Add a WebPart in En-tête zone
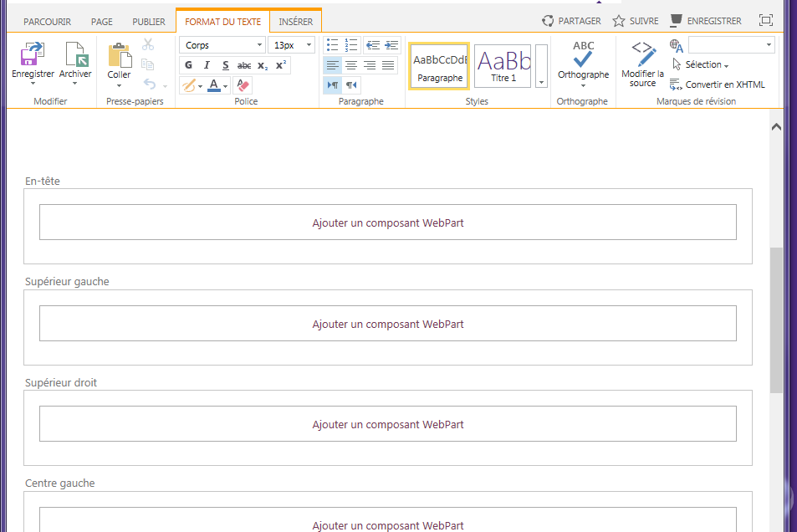The image size is (797, 532). pyautogui.click(x=388, y=223)
